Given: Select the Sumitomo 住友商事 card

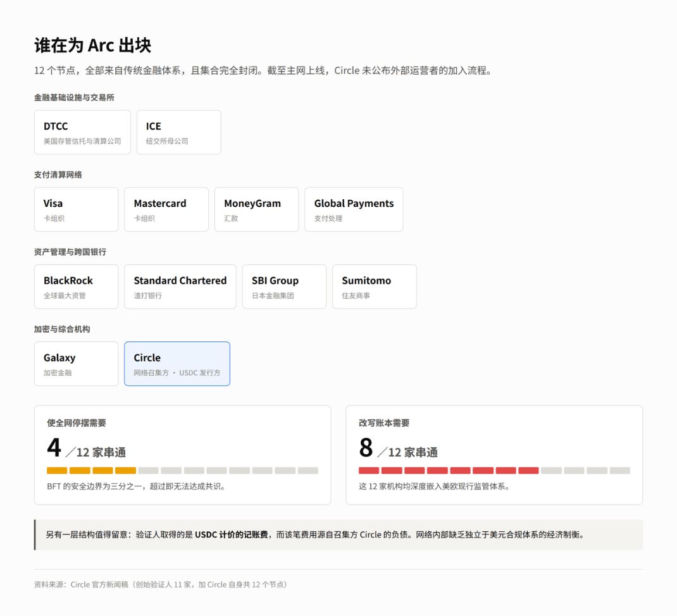Looking at the screenshot, I should 375,286.
